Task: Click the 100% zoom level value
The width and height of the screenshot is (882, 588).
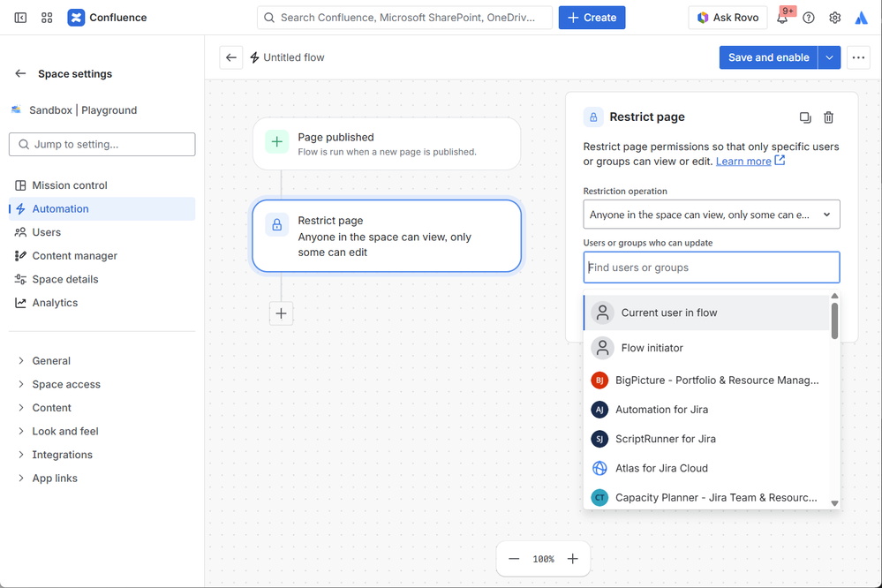Action: click(x=543, y=559)
